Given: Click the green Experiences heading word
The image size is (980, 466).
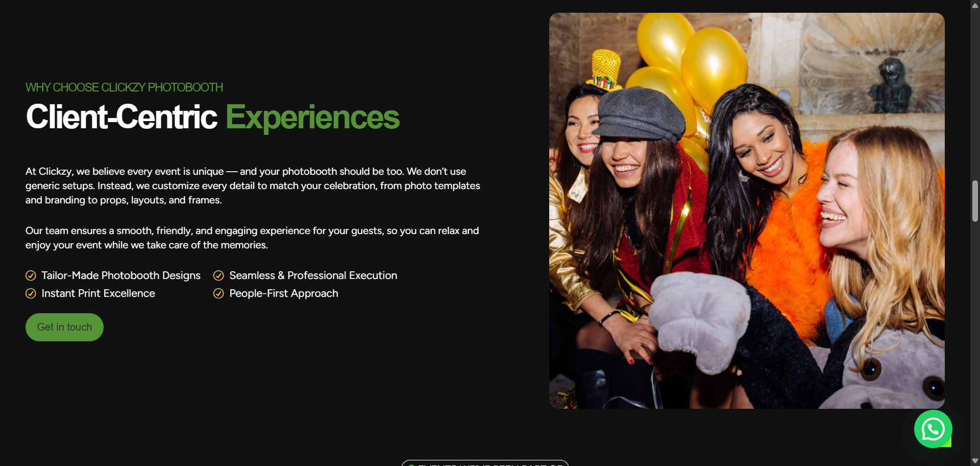Looking at the screenshot, I should [312, 118].
